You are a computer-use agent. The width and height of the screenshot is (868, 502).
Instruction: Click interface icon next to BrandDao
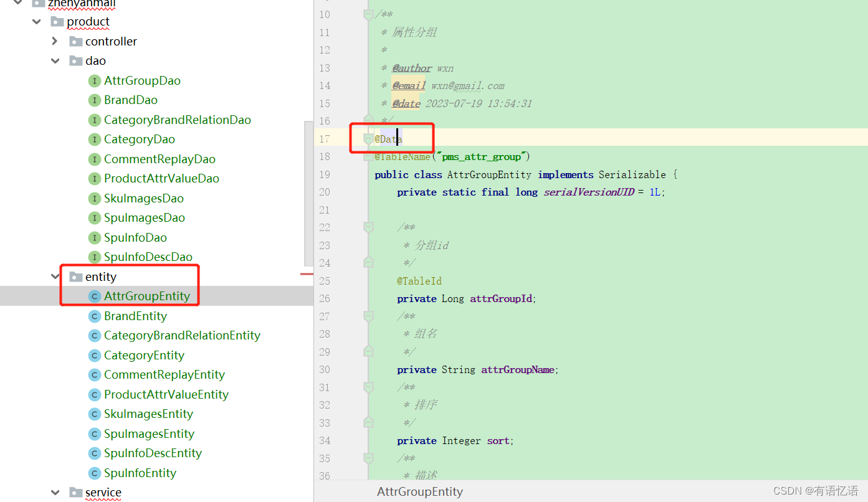pyautogui.click(x=95, y=100)
